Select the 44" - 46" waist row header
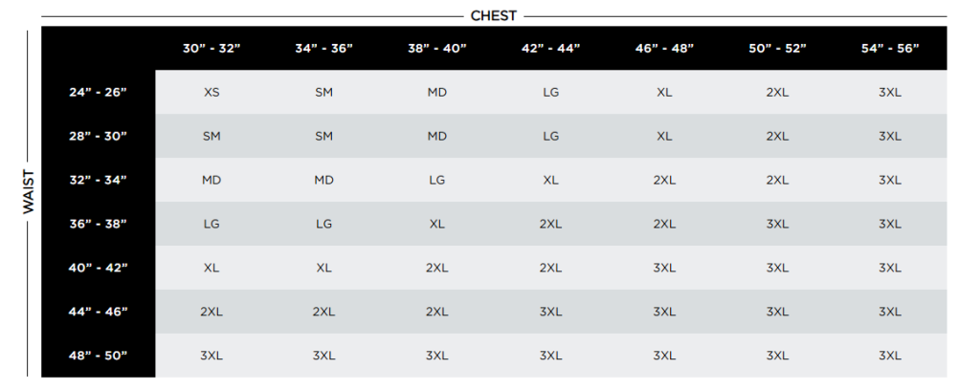This screenshot has height=390, width=980. point(98,312)
